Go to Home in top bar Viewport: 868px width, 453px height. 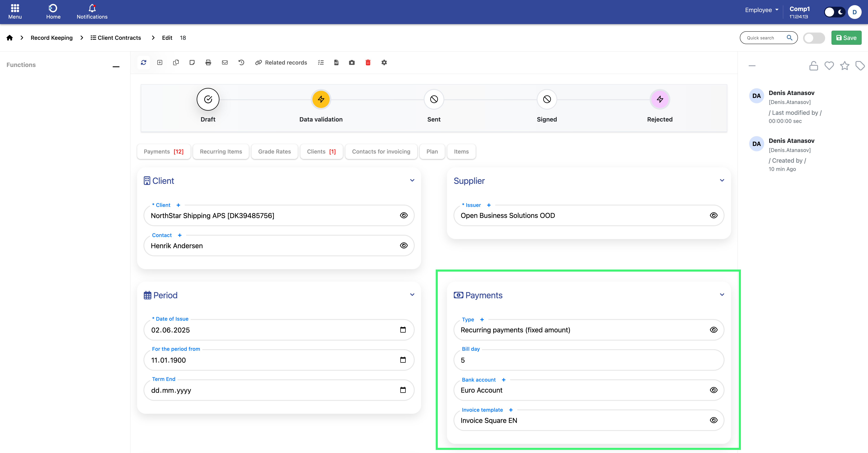pyautogui.click(x=53, y=12)
